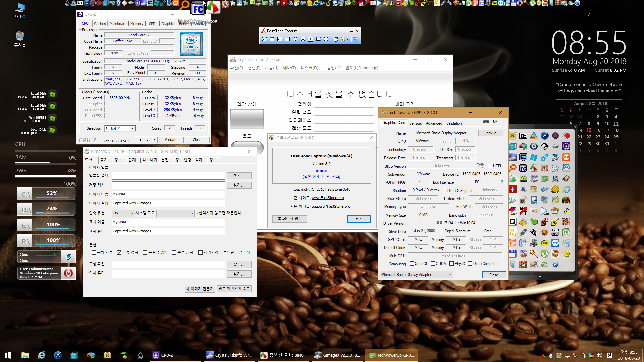644x362 pixels.
Task: Open FastStone output palette icon
Action: [x=343, y=39]
